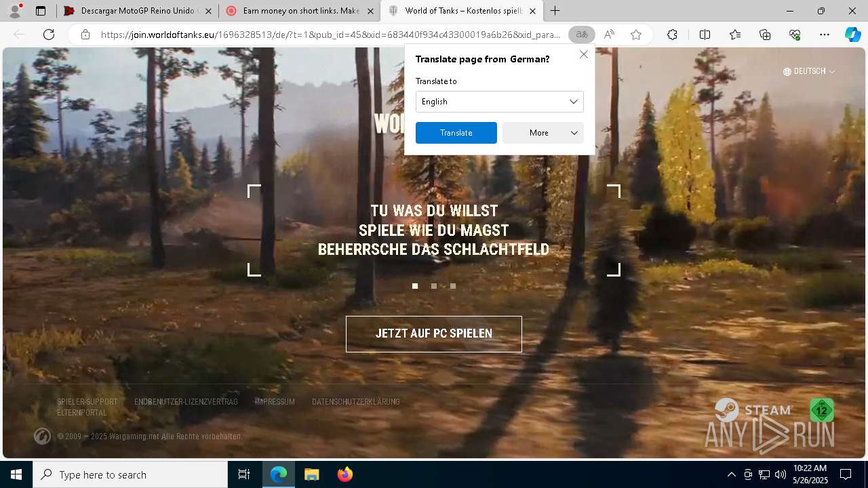The image size is (868, 488).
Task: Select the first slide indicator dot
Action: (415, 286)
